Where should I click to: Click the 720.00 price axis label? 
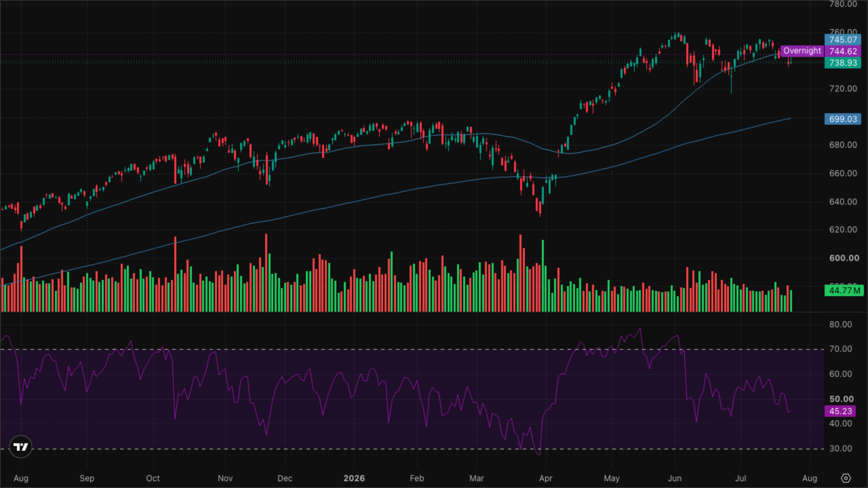(x=843, y=89)
